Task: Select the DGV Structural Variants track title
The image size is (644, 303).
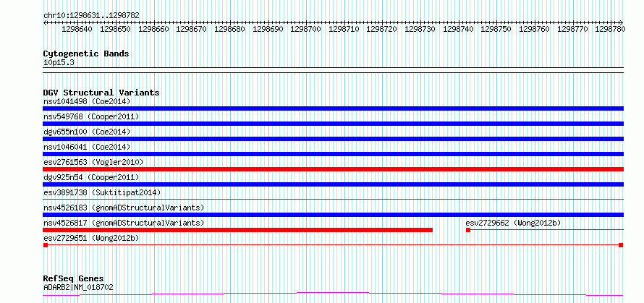Action: click(x=101, y=93)
